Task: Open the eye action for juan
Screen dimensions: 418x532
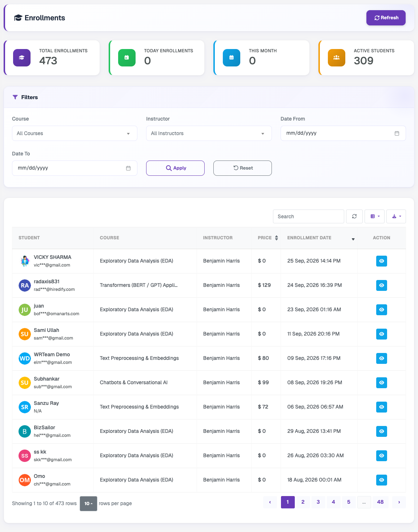Action: tap(382, 310)
